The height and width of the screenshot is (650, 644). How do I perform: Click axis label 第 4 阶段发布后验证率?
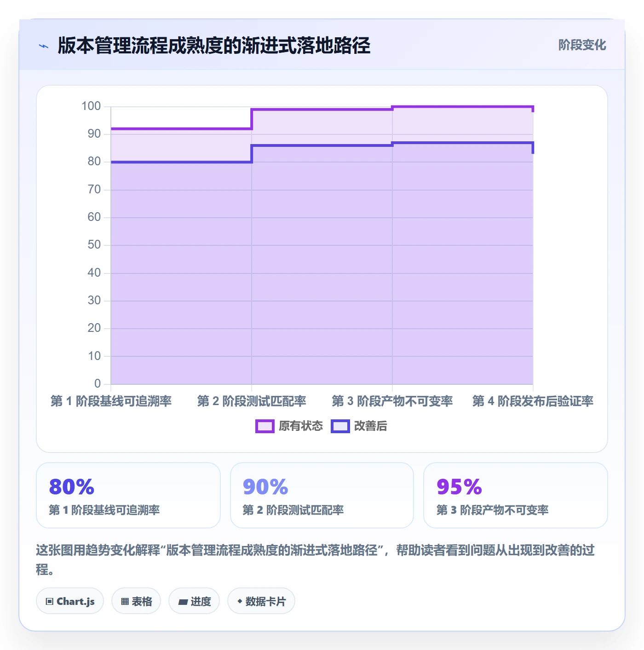coord(533,401)
